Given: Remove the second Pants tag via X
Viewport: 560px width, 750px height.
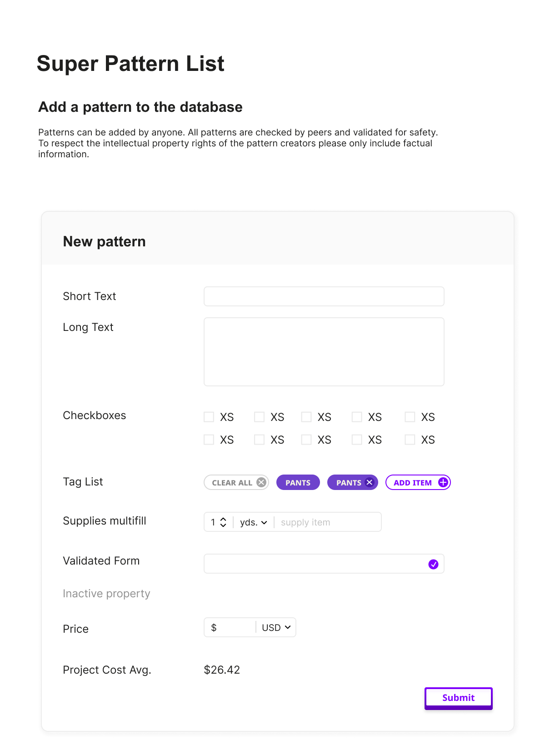Looking at the screenshot, I should 370,482.
